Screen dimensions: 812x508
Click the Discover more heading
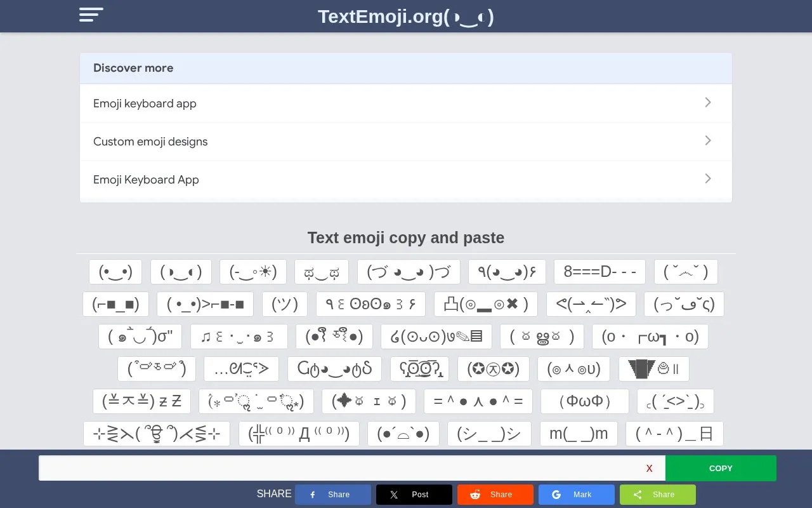click(x=133, y=68)
